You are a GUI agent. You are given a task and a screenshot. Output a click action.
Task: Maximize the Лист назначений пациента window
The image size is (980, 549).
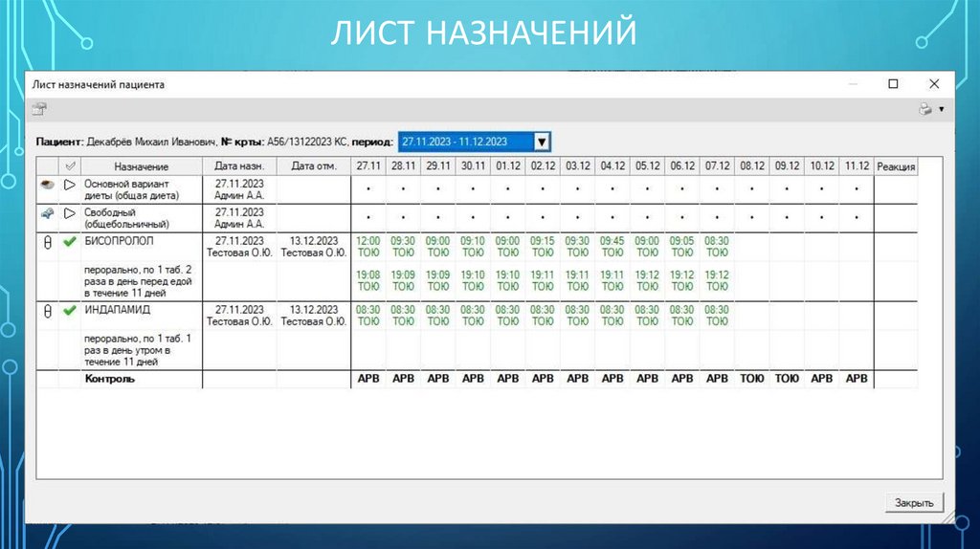[893, 84]
